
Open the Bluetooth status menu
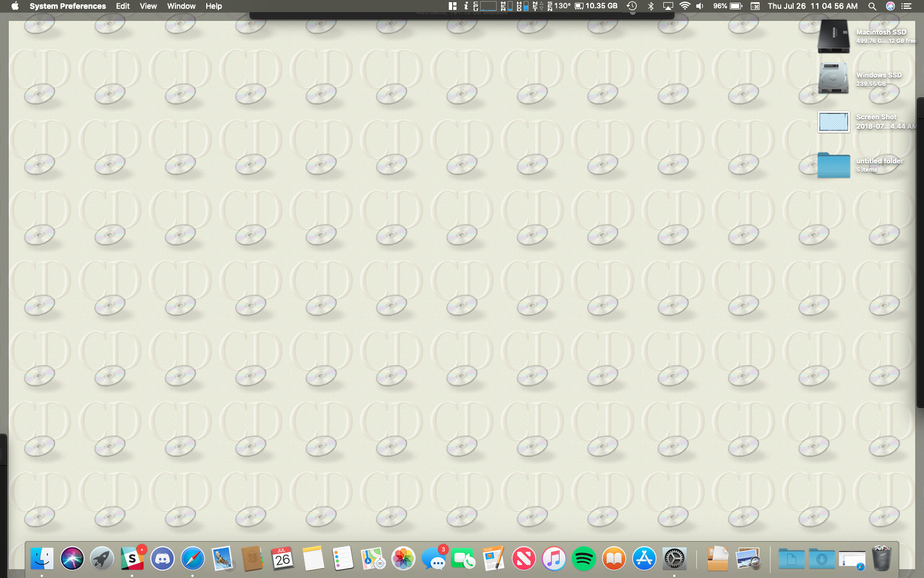[x=651, y=6]
